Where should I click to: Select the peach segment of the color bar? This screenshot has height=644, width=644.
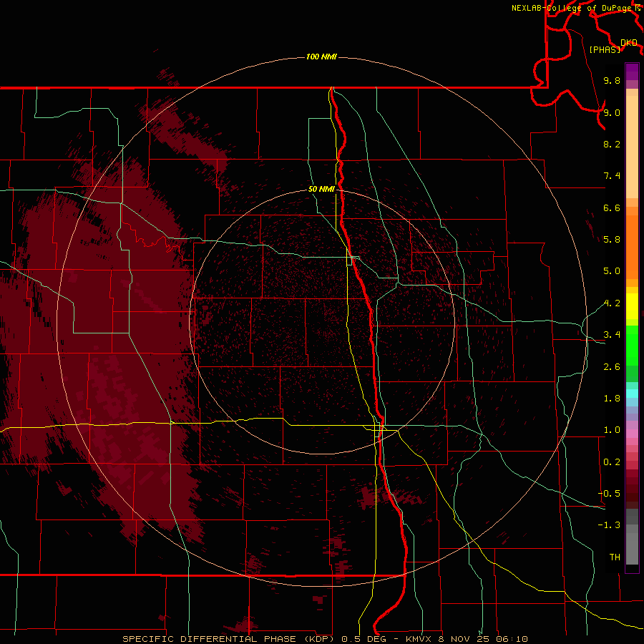coord(632,147)
